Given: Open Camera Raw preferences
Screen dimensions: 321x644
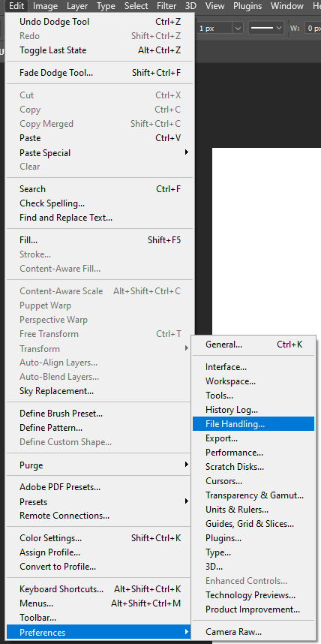Looking at the screenshot, I should point(253,632).
